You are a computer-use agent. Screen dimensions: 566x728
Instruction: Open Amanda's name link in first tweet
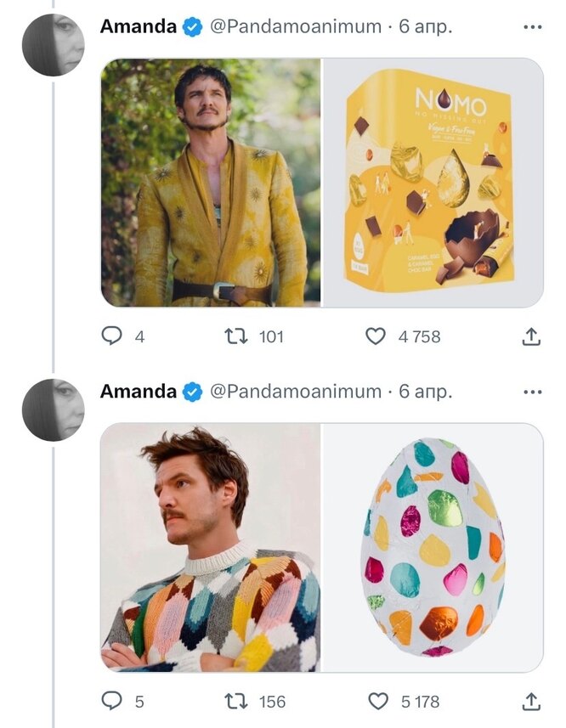pyautogui.click(x=138, y=26)
